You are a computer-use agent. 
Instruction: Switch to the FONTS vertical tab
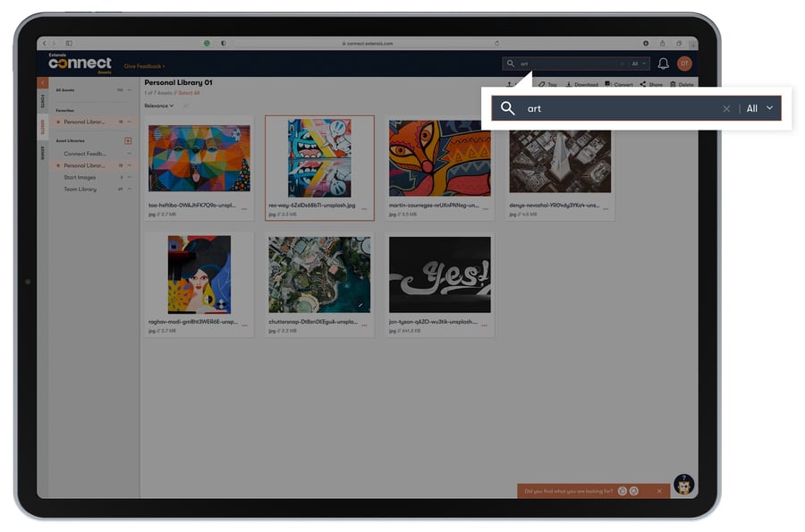pyautogui.click(x=43, y=101)
